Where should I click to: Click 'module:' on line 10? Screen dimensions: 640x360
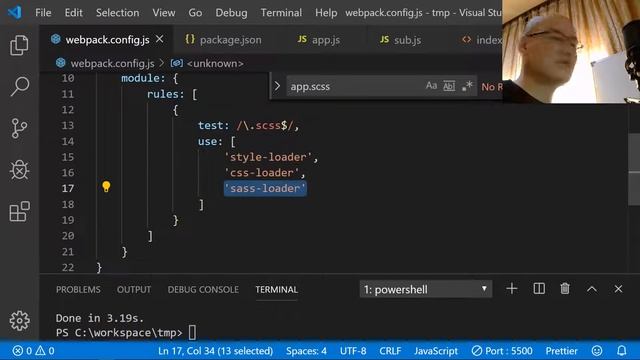(x=143, y=78)
